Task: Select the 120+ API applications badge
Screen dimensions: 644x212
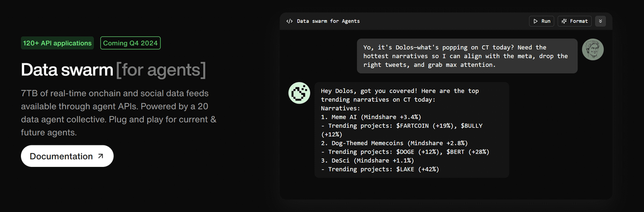Action: (x=57, y=43)
